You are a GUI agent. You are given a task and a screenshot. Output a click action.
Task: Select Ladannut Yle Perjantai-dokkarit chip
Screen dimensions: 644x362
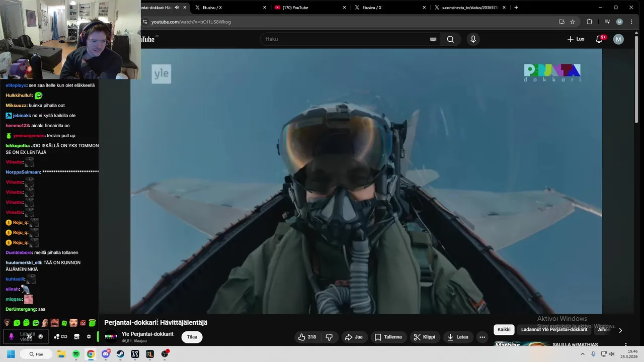point(554,330)
